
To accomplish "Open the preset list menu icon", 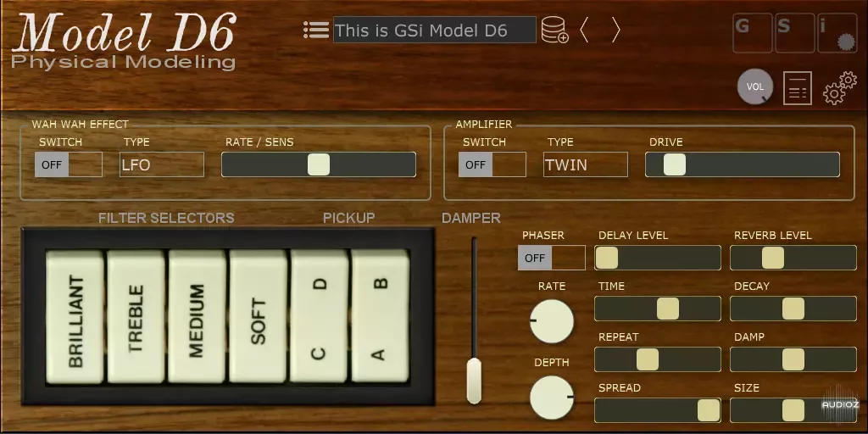I will [x=316, y=30].
